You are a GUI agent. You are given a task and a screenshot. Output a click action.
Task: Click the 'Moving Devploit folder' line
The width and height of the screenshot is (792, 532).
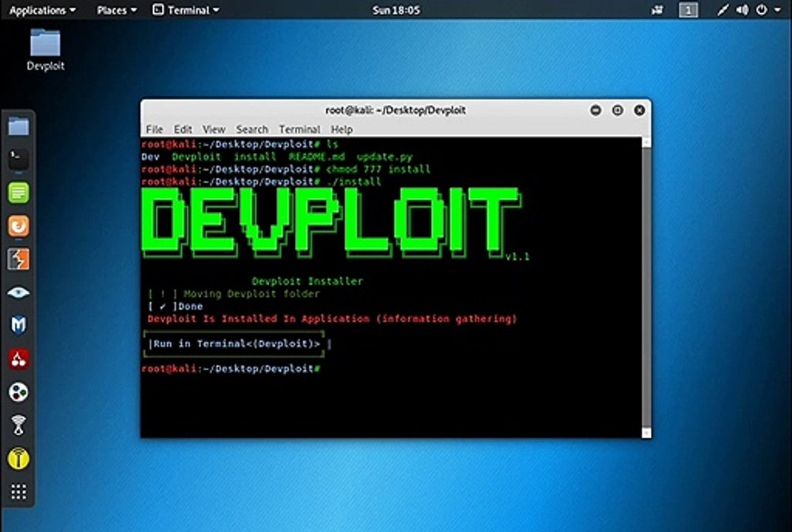point(234,294)
